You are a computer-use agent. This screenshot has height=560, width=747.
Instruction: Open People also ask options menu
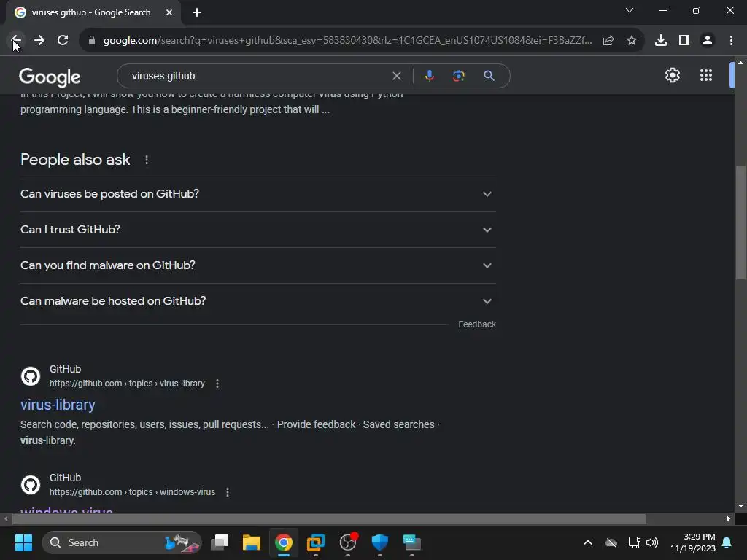point(146,160)
